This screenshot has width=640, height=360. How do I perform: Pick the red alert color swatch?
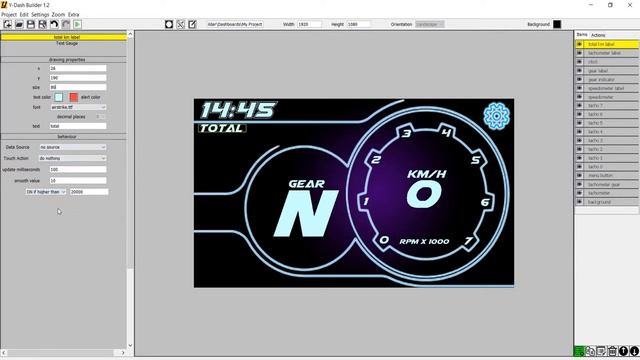click(x=73, y=97)
